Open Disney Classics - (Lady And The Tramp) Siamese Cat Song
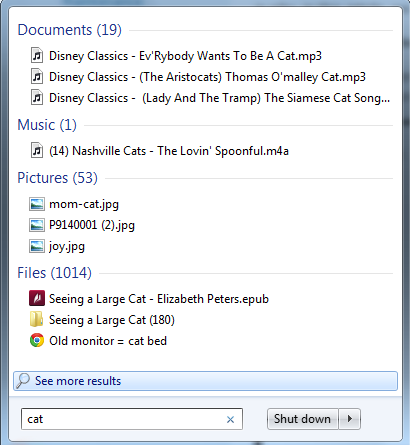 pos(219,98)
